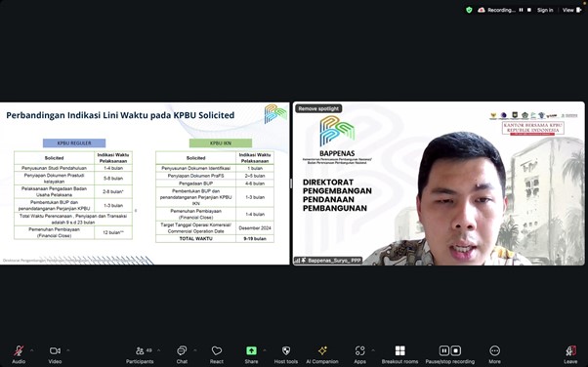Open Breakout rooms grid icon
Image resolution: width=588 pixels, height=367 pixels.
click(399, 350)
